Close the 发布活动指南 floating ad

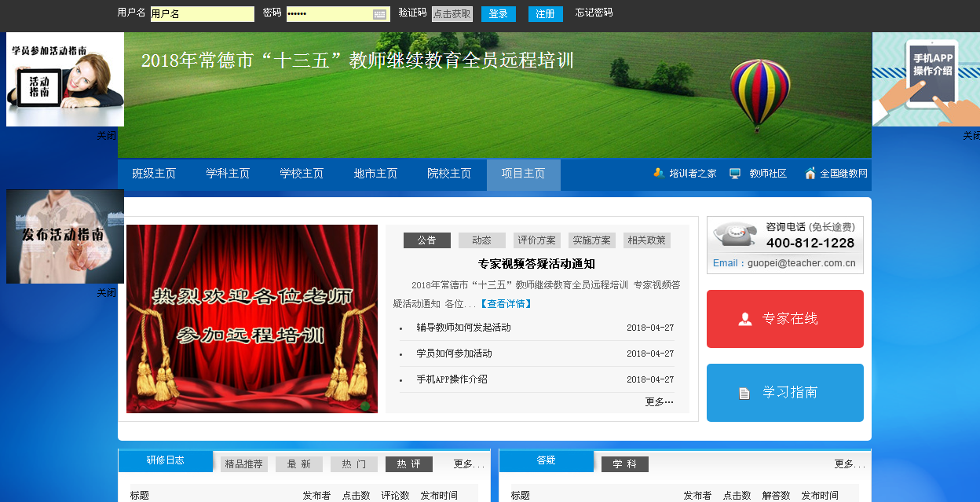[x=106, y=293]
